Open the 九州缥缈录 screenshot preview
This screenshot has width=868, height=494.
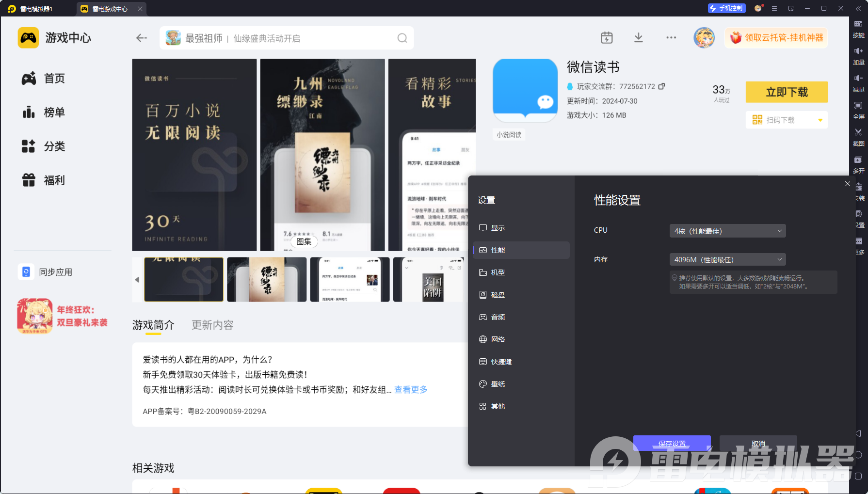click(x=322, y=155)
